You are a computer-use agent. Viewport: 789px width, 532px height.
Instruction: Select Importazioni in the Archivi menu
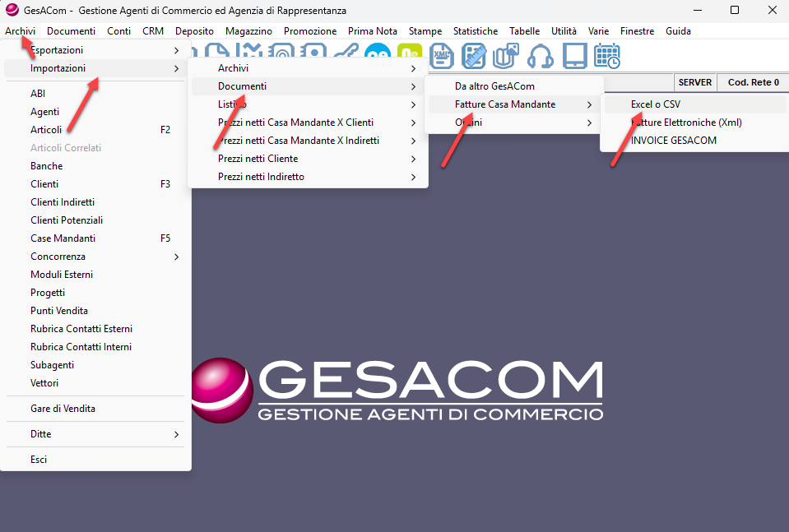coord(95,68)
